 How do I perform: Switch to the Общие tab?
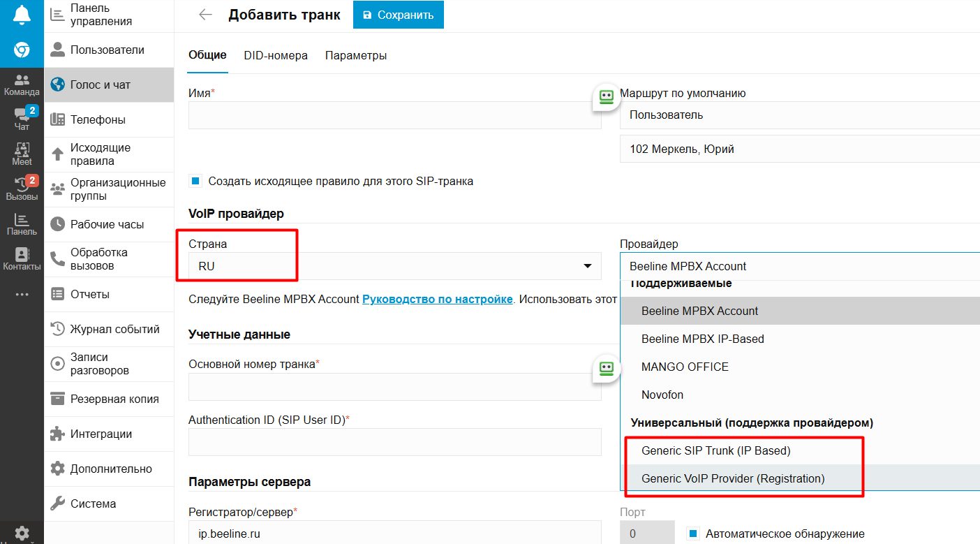207,55
